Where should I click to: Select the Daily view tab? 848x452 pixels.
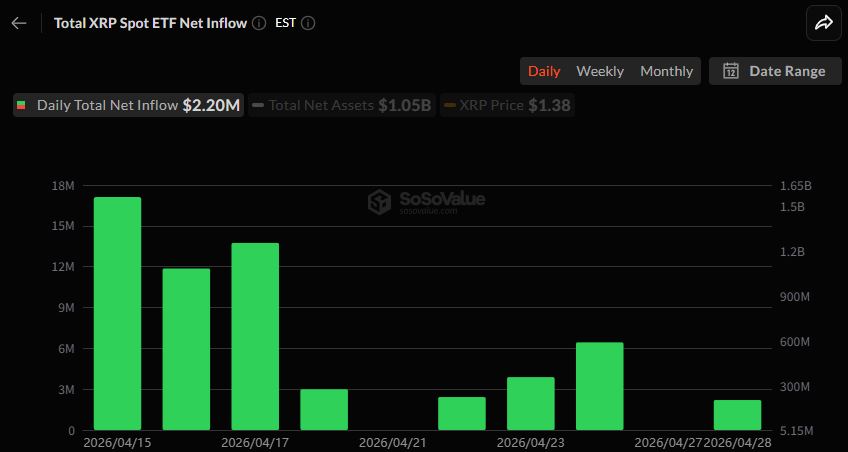[x=544, y=71]
